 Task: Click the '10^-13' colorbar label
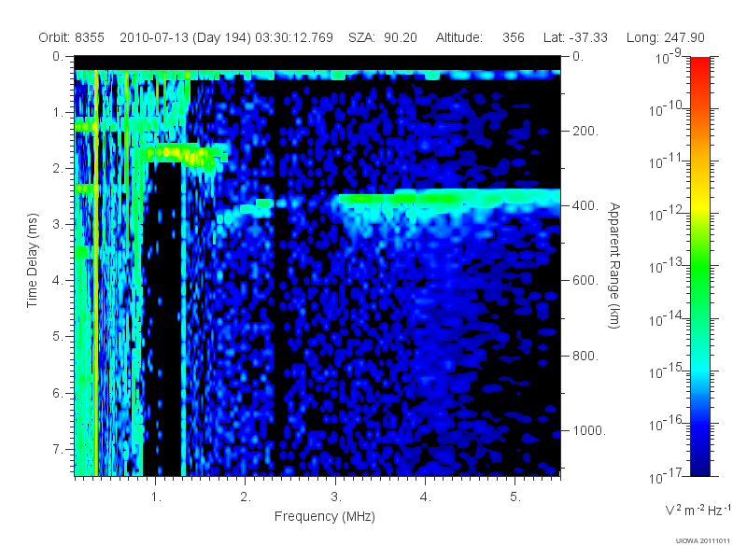pyautogui.click(x=668, y=267)
